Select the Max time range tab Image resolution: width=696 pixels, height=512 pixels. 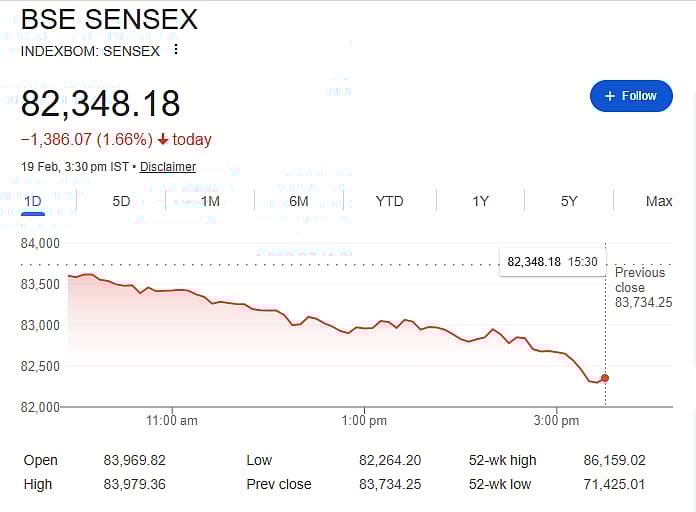pos(659,201)
